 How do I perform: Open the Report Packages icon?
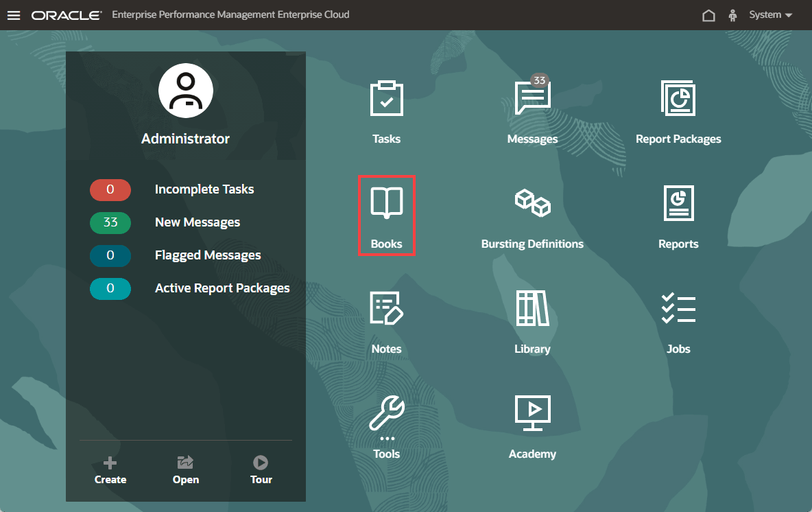[x=678, y=98]
